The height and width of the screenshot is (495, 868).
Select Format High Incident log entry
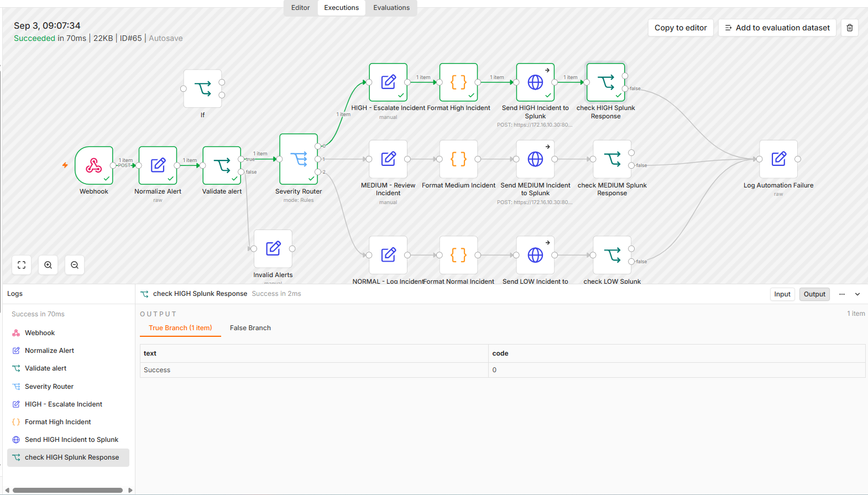point(68,422)
